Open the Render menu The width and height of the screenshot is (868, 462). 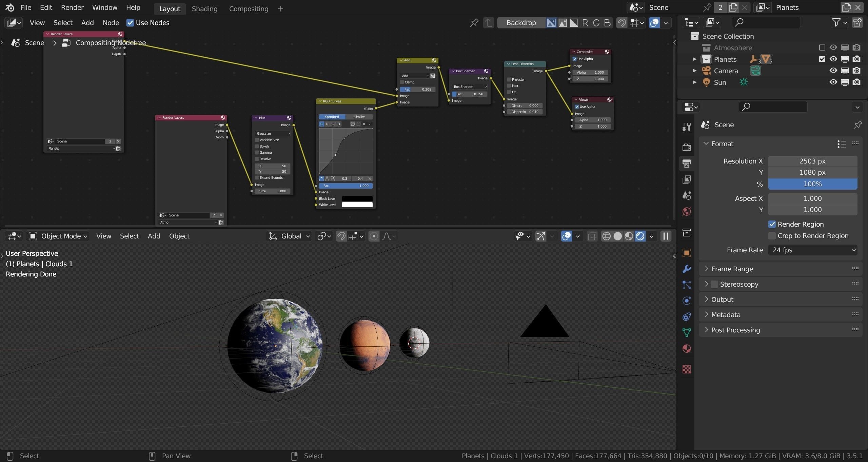coord(72,7)
